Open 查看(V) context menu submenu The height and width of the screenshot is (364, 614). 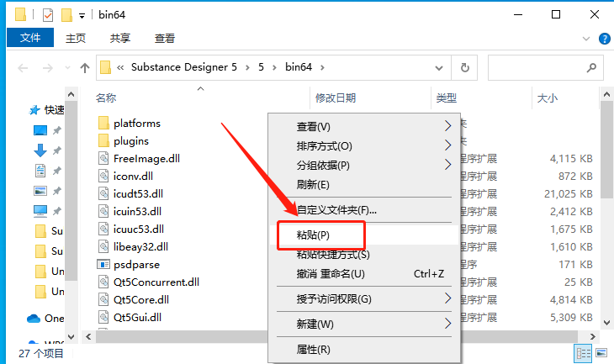pos(364,126)
